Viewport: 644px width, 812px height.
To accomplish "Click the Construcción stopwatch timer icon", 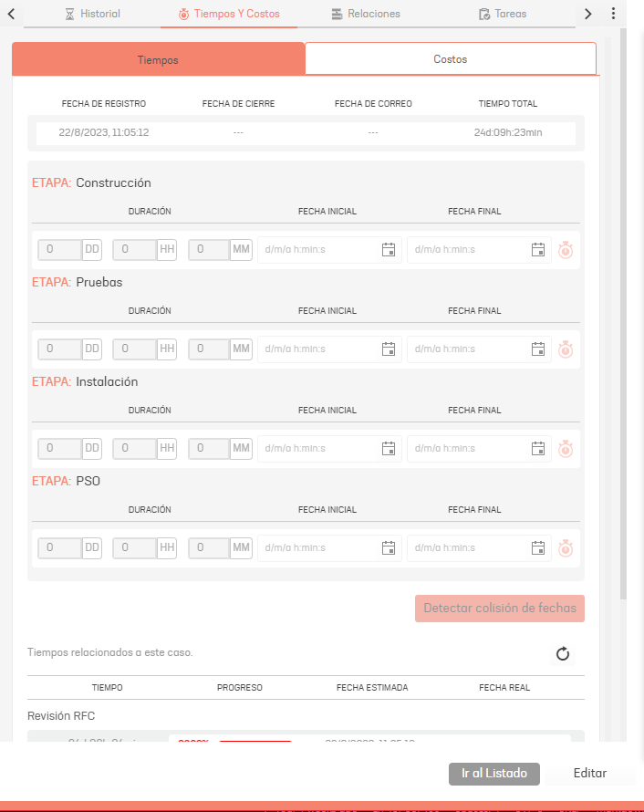I will tap(566, 250).
